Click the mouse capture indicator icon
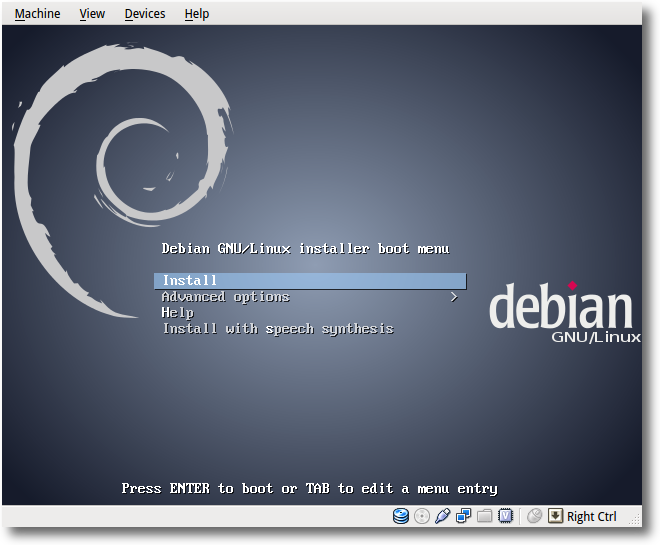 (534, 516)
